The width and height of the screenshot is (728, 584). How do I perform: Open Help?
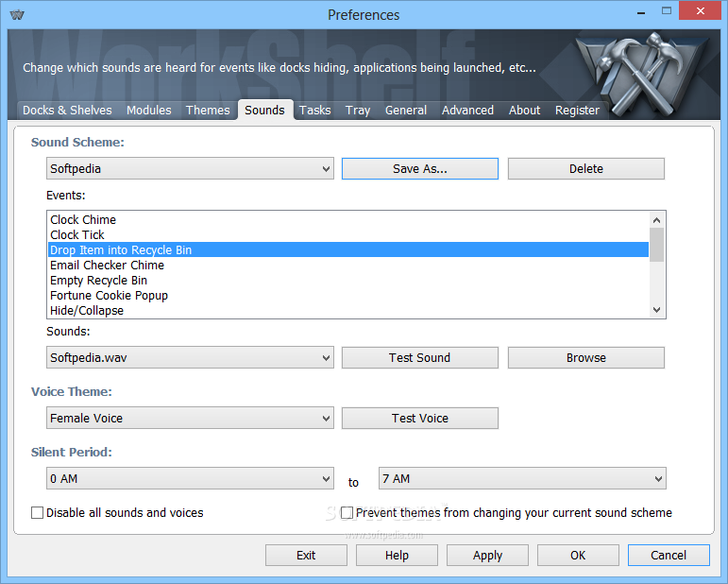point(397,556)
